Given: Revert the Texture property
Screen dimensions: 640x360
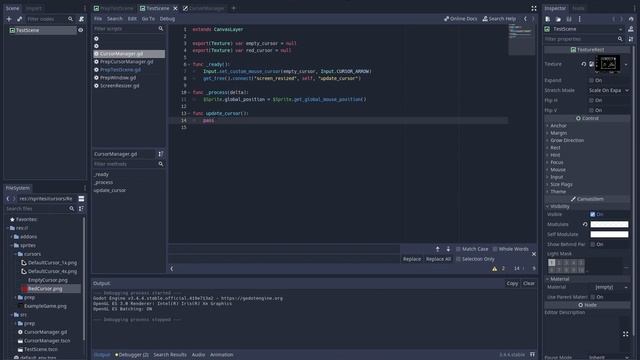Looking at the screenshot, I should point(584,64).
